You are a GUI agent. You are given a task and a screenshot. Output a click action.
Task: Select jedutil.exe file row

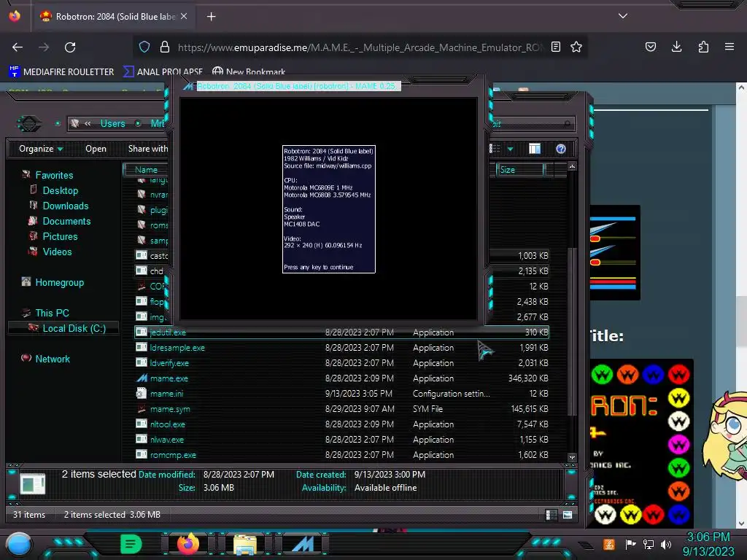click(341, 332)
